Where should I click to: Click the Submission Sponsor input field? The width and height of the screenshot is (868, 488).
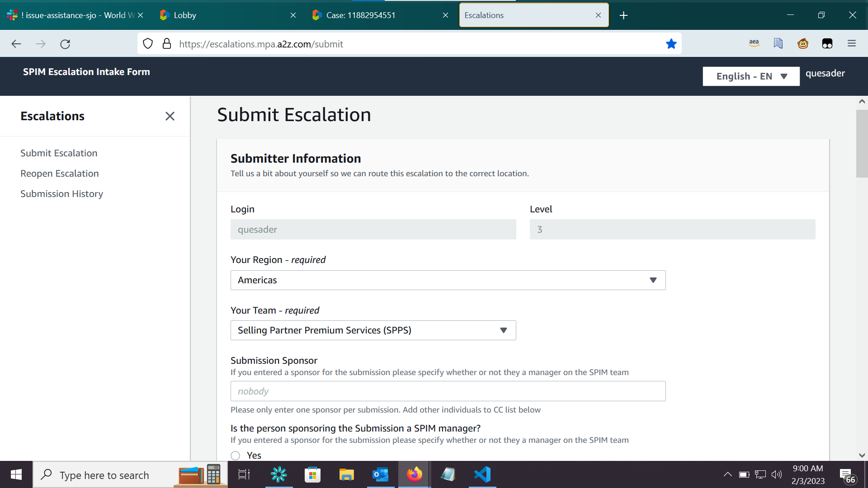pos(448,391)
